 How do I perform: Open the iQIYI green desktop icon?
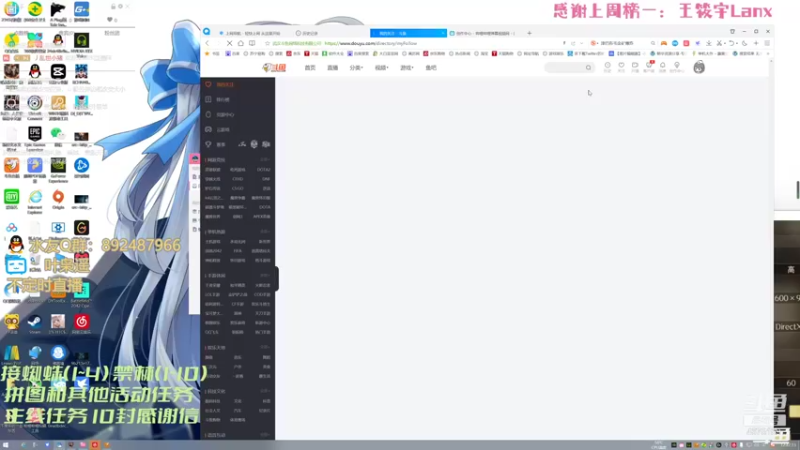point(11,199)
